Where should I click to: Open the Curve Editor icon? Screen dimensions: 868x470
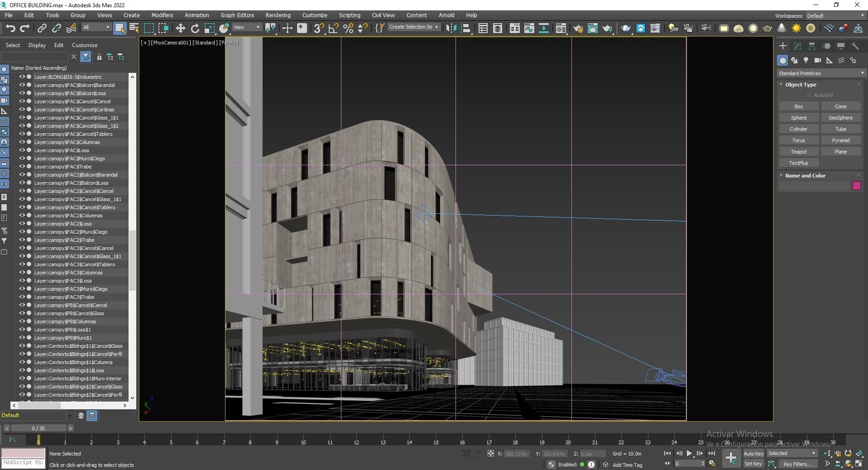529,28
